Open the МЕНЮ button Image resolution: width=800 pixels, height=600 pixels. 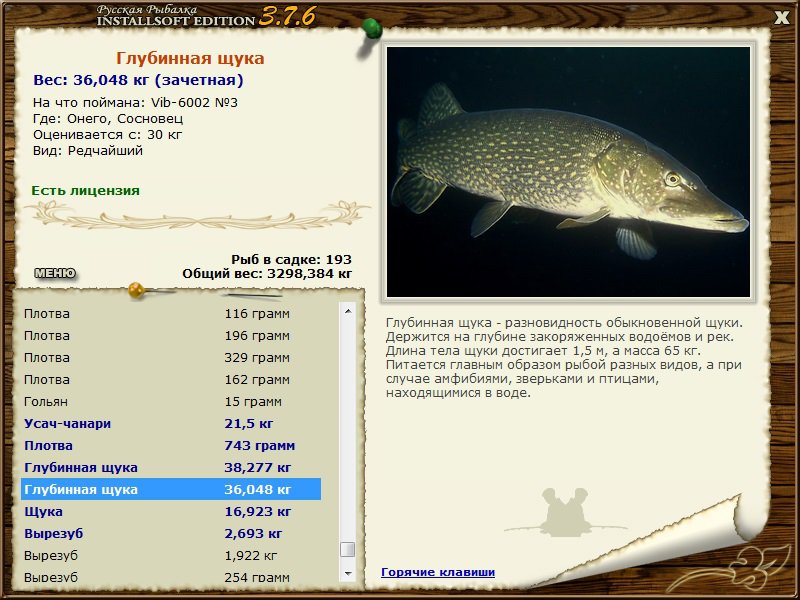(55, 273)
